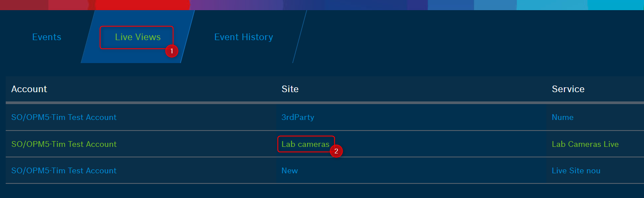The width and height of the screenshot is (644, 198).
Task: Click the red step 1 marker badge
Action: pos(172,51)
